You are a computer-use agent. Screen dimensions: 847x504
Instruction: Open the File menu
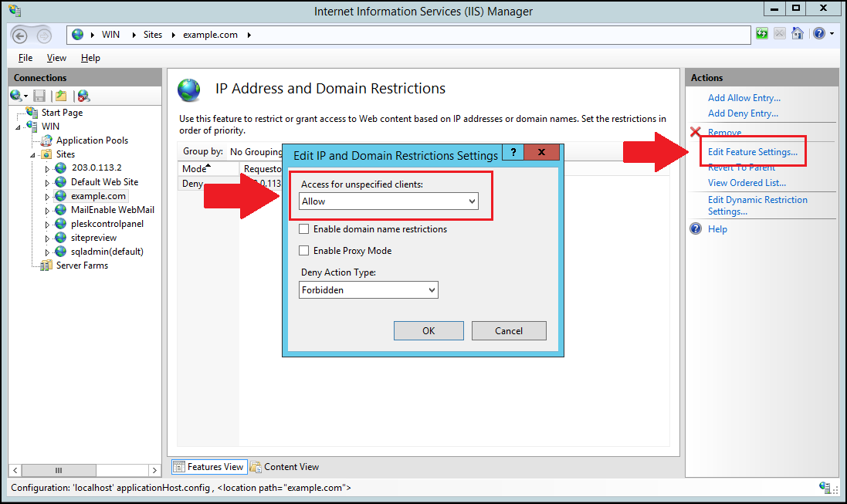[x=25, y=58]
